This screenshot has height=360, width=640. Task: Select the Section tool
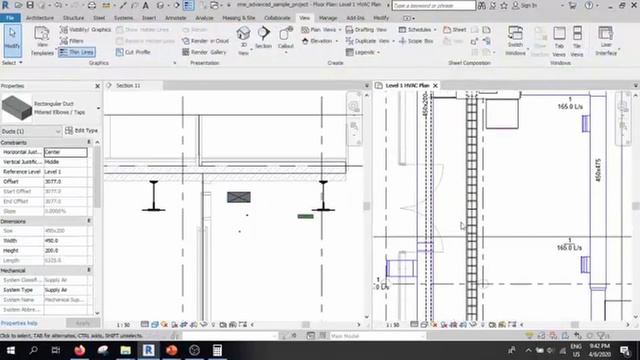click(x=263, y=38)
